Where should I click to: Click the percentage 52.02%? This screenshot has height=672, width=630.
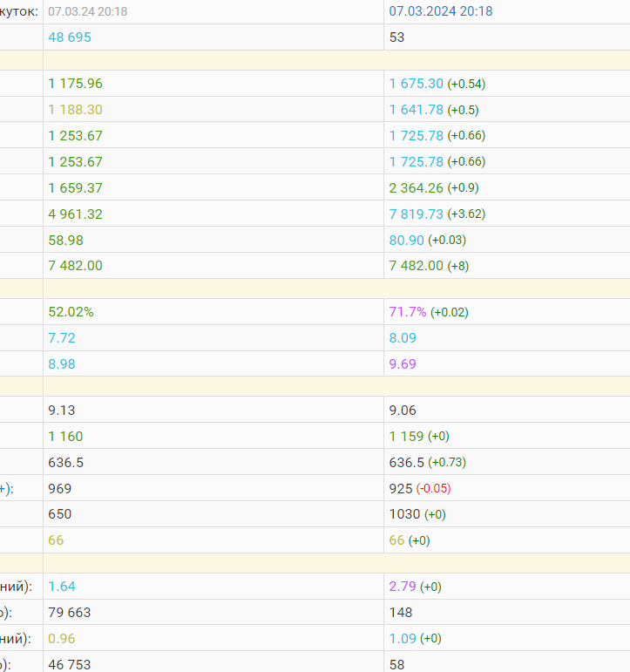70,312
